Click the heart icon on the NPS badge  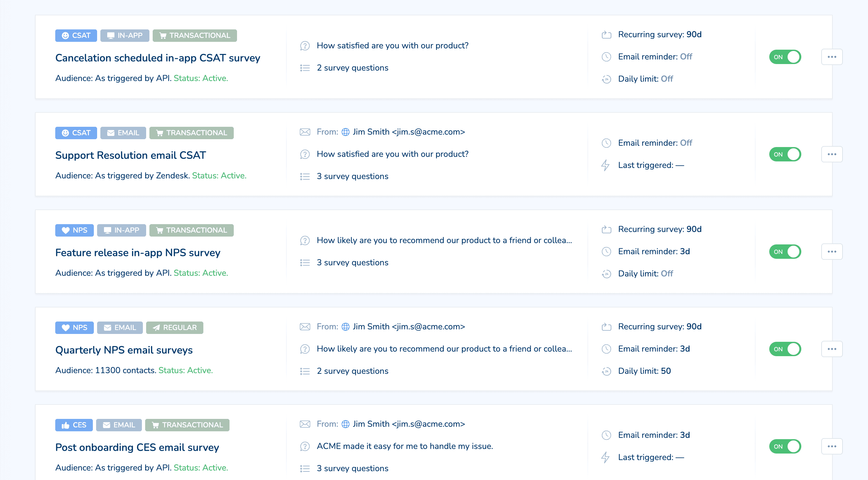point(65,230)
